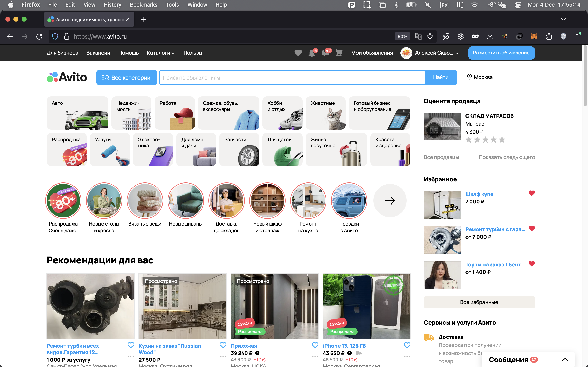Open the Bookmarks menu in menu bar

(x=143, y=5)
